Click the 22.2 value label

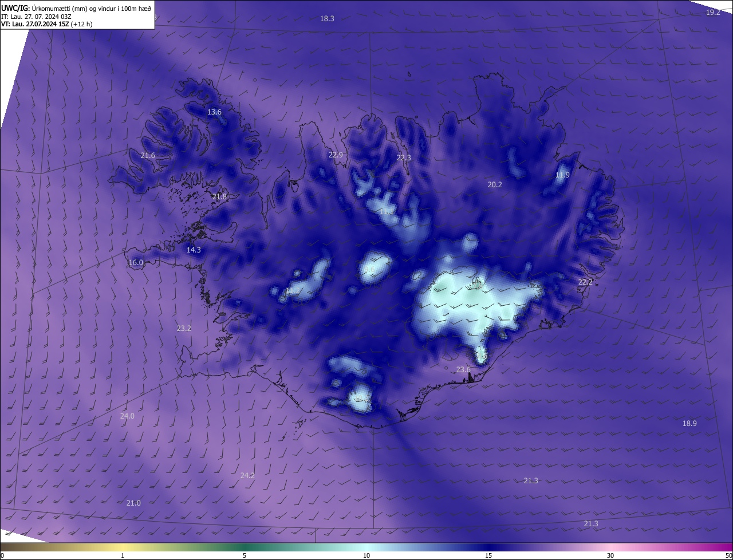pyautogui.click(x=585, y=282)
